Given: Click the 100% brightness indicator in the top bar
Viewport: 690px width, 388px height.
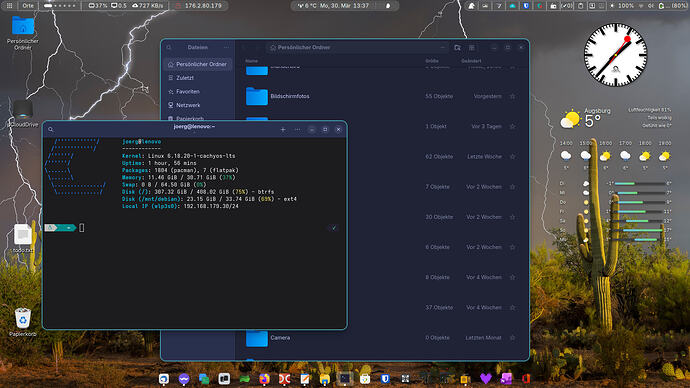Looking at the screenshot, I should coord(622,6).
